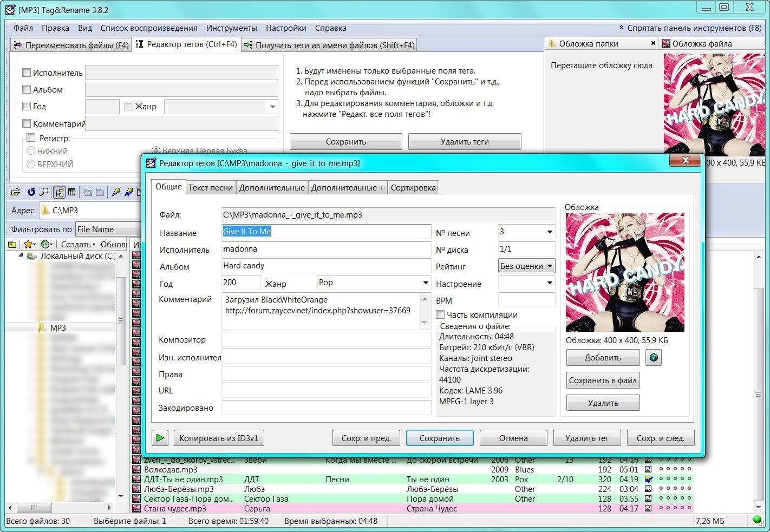
Task: Click cover icon in Любэ-Берёзы row
Action: pos(648,489)
